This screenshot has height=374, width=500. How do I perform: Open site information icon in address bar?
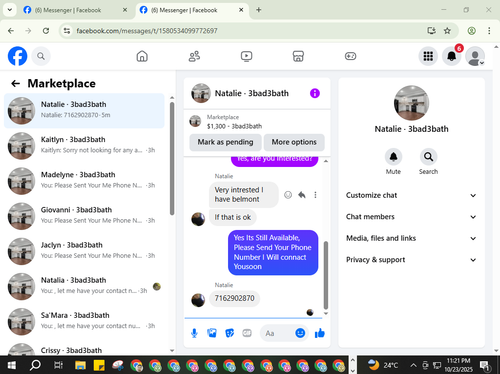pos(67,31)
